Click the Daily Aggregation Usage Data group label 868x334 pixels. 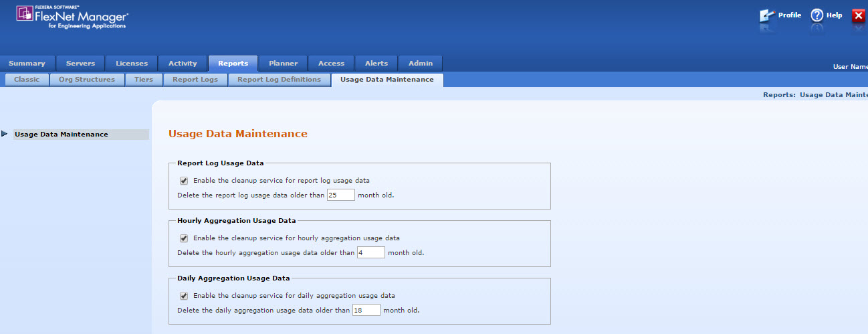[x=233, y=278]
